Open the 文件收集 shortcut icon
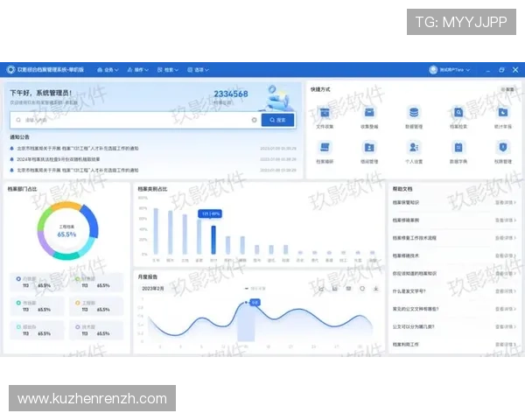 point(325,113)
